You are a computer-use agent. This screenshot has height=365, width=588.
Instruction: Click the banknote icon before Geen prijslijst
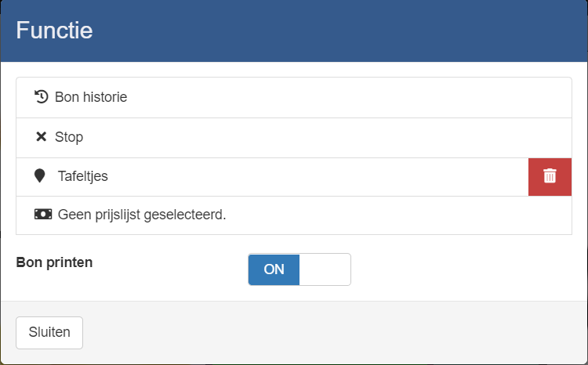[43, 215]
